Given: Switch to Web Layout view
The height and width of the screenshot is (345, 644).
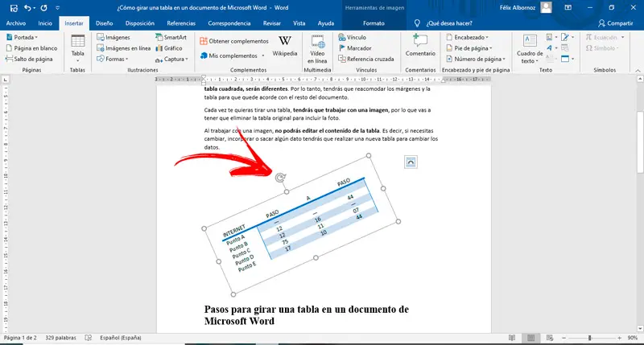Looking at the screenshot, I should [x=550, y=338].
